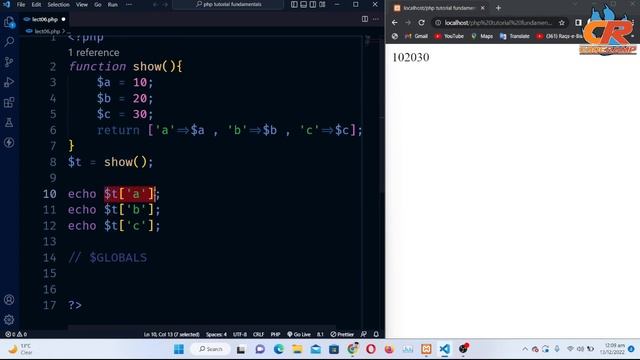The image size is (640, 360).
Task: Open the File menu
Action: click(x=21, y=4)
